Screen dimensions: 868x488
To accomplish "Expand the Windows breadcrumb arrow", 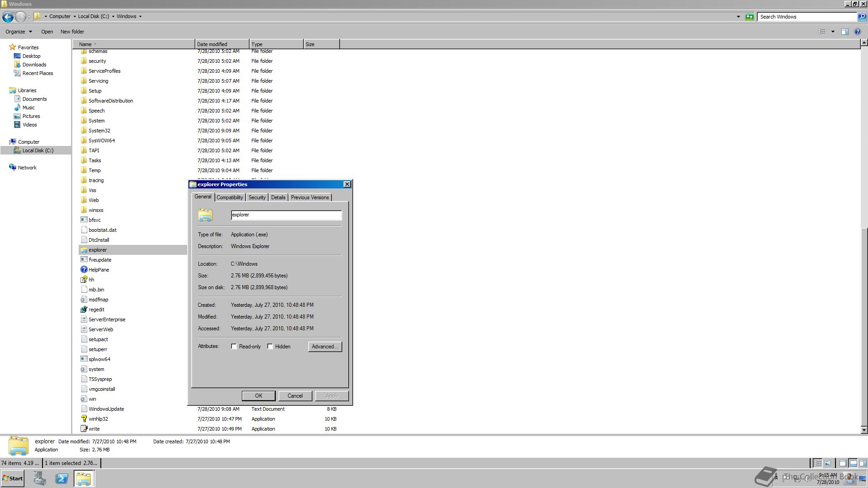I will pos(140,16).
